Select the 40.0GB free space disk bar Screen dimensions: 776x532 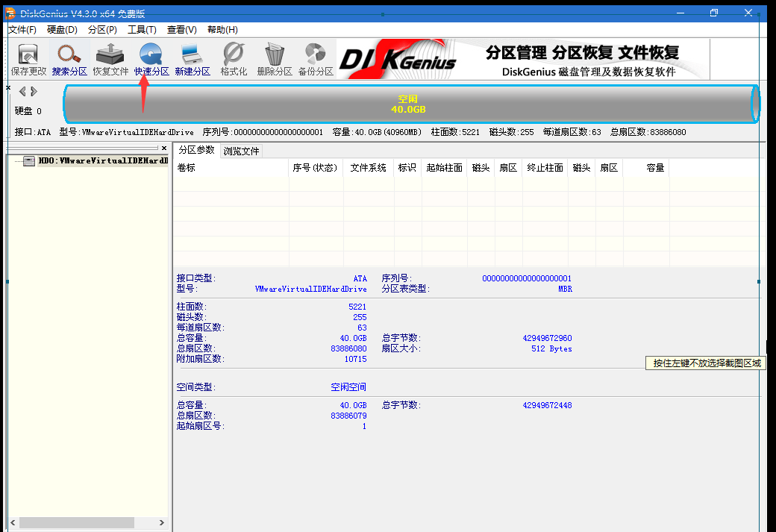(411, 104)
